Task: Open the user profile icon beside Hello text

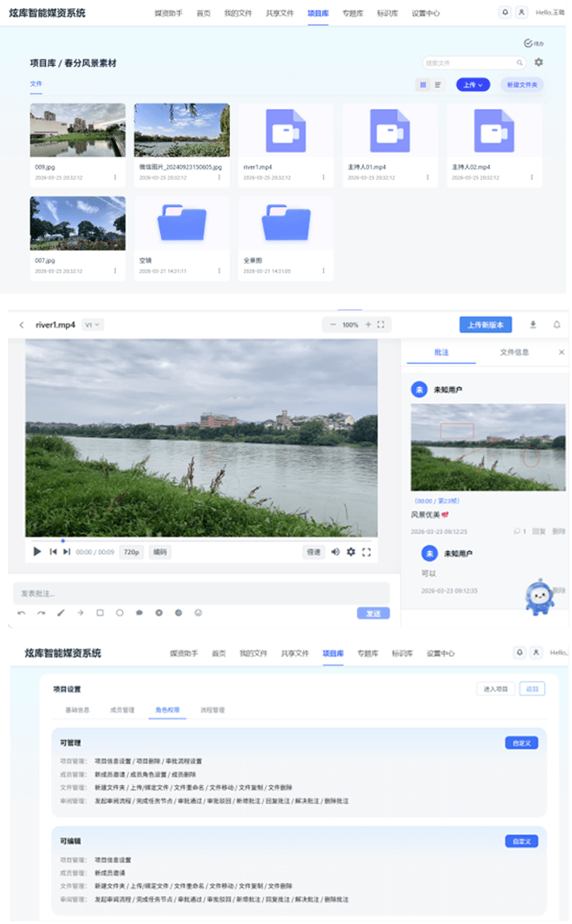Action: [x=521, y=13]
